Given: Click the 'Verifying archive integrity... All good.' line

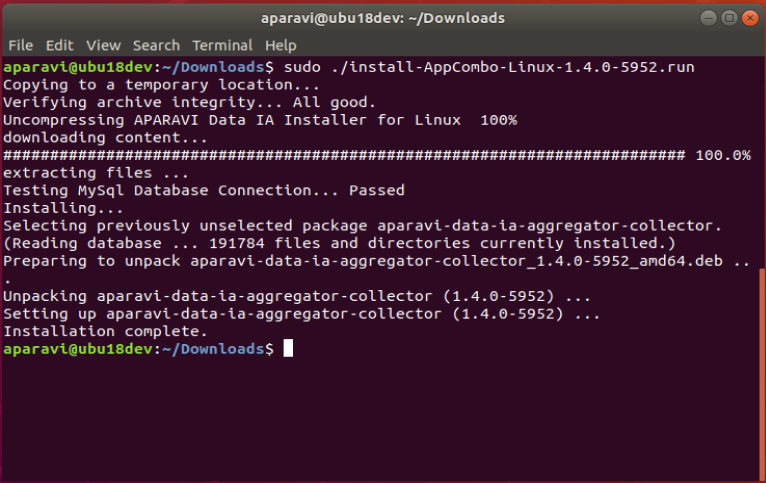Looking at the screenshot, I should click(x=189, y=102).
